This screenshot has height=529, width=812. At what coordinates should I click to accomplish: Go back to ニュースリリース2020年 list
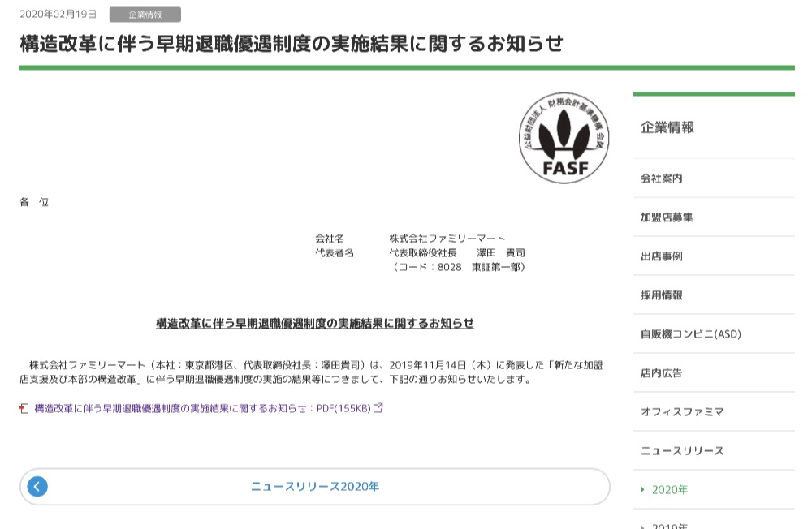tap(315, 487)
